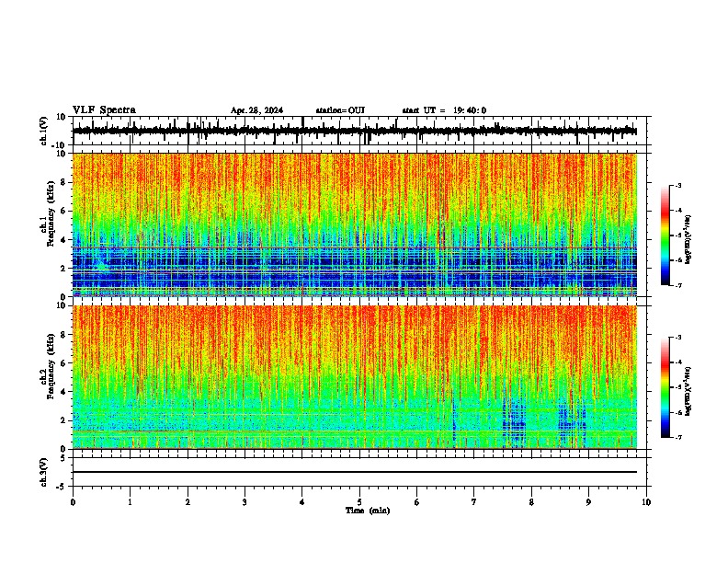Viewport: 728px width, 563px height.
Task: Click the ch.2 colorbar log(PSD) label
Action: (688, 391)
